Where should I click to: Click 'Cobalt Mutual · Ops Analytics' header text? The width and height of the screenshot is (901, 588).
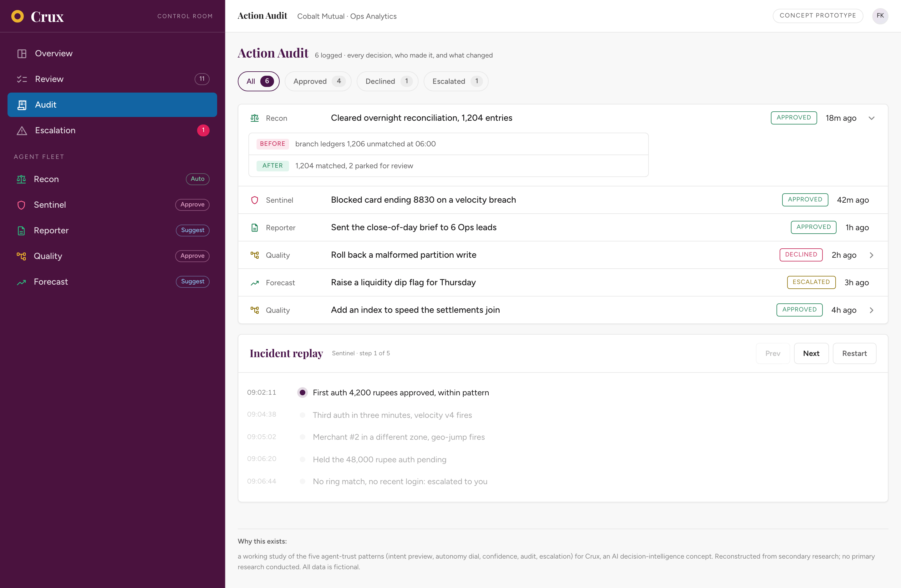(347, 16)
